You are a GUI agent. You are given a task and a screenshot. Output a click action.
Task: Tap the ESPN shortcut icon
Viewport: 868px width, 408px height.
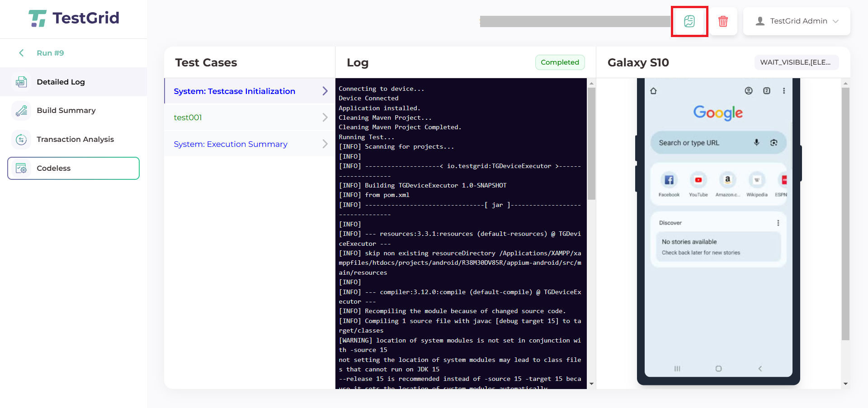click(783, 180)
